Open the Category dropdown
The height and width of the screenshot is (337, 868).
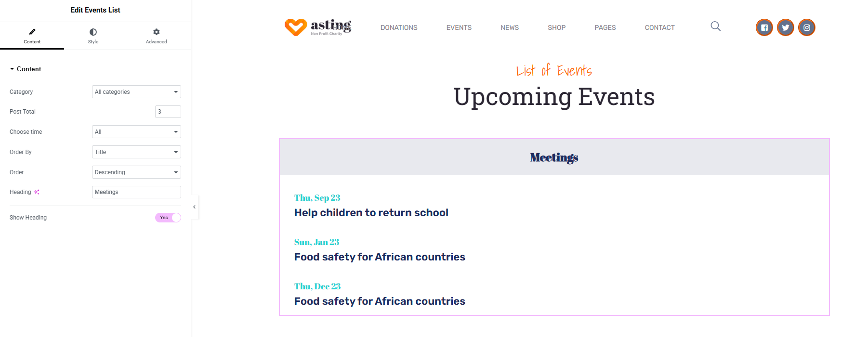pos(136,92)
